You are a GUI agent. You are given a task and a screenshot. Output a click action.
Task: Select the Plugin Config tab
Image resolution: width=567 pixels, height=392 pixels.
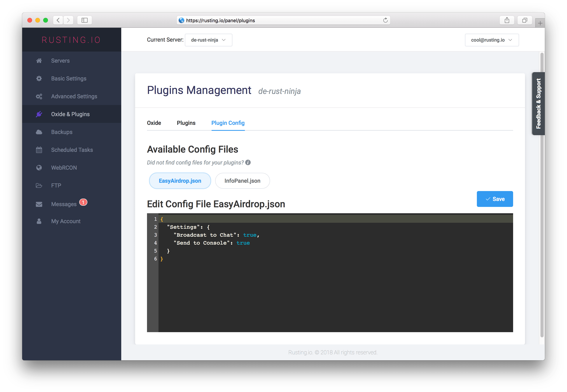coord(228,123)
